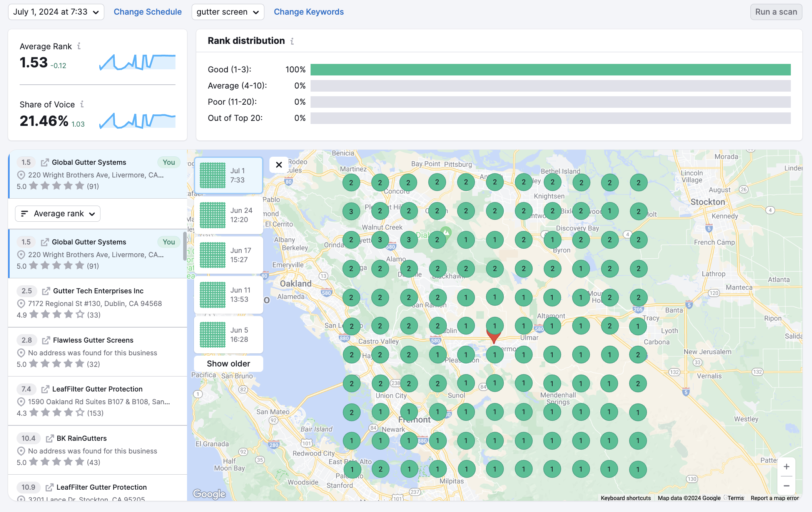Open the external link icon for LeafFilter on Oakland Rd
The width and height of the screenshot is (812, 512).
[45, 389]
